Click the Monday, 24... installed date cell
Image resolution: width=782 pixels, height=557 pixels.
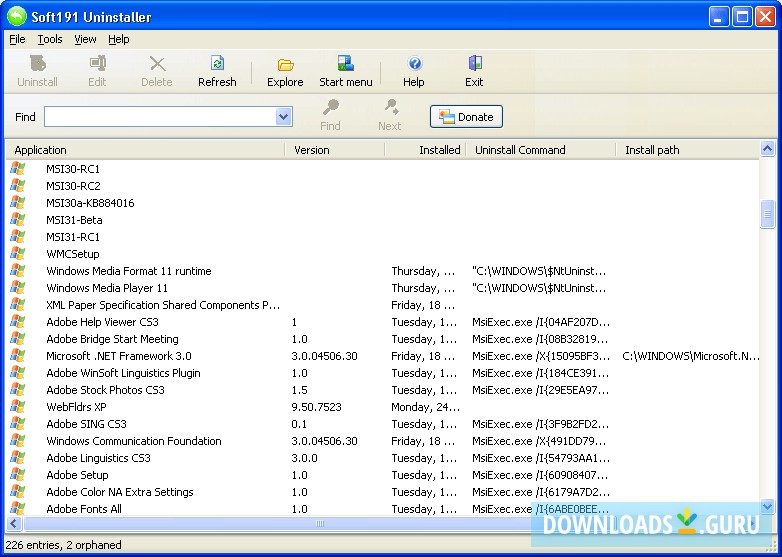click(425, 407)
